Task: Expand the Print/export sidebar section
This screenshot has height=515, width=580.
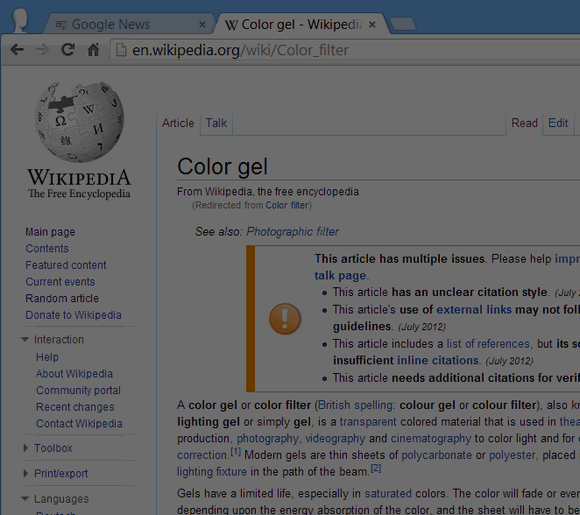Action: [25, 473]
